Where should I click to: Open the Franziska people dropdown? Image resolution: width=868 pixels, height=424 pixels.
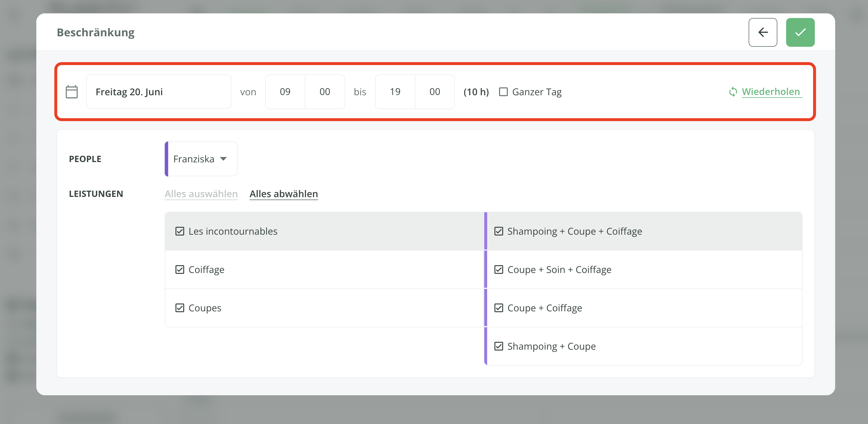(x=201, y=159)
